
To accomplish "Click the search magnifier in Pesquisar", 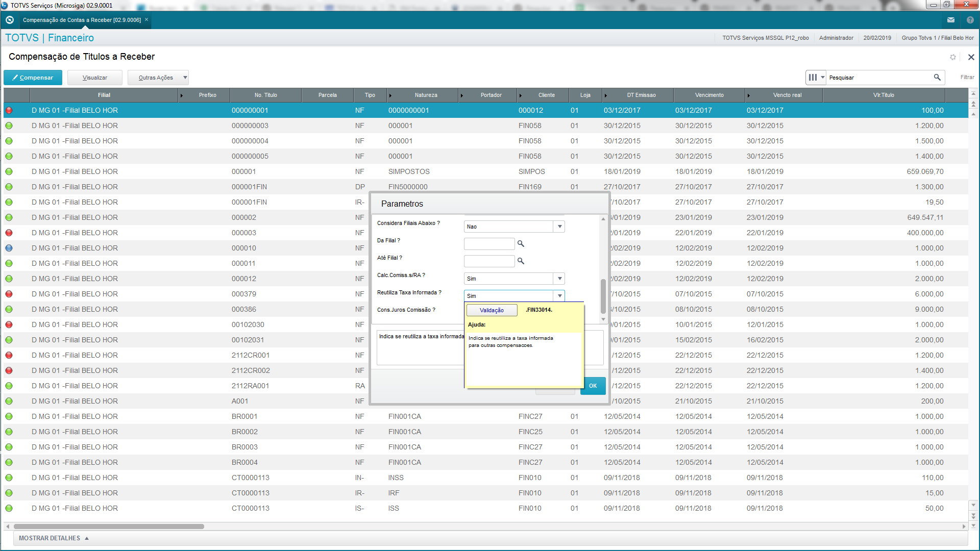I will point(937,78).
